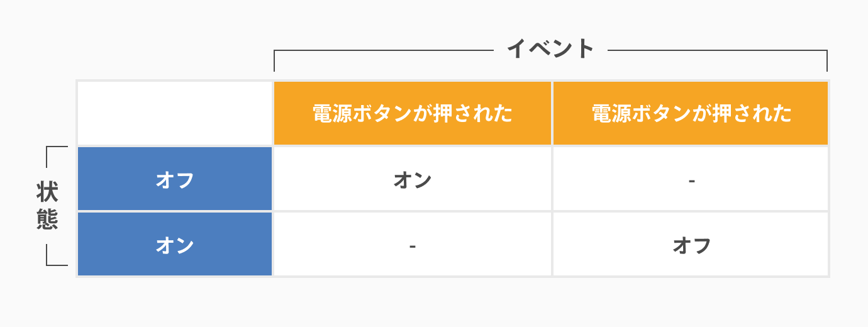Select the empty top-left table cell

pyautogui.click(x=175, y=113)
